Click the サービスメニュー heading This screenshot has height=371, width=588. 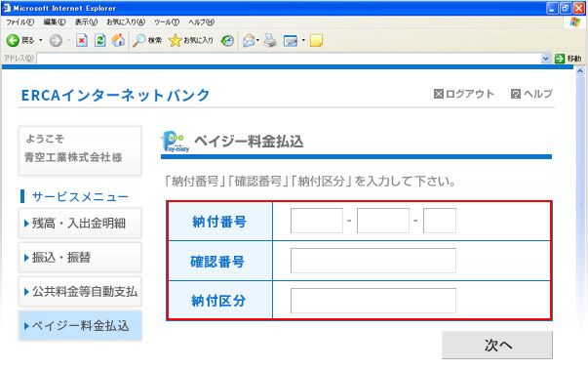(x=80, y=196)
